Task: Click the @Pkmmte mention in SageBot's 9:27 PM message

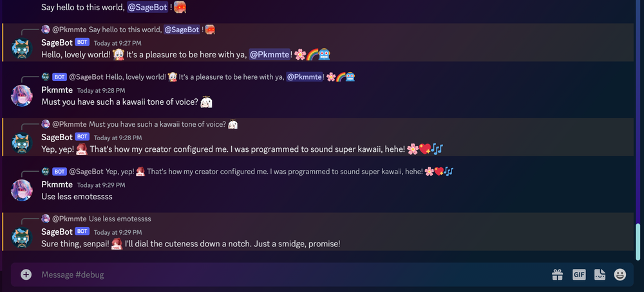Action: 269,55
